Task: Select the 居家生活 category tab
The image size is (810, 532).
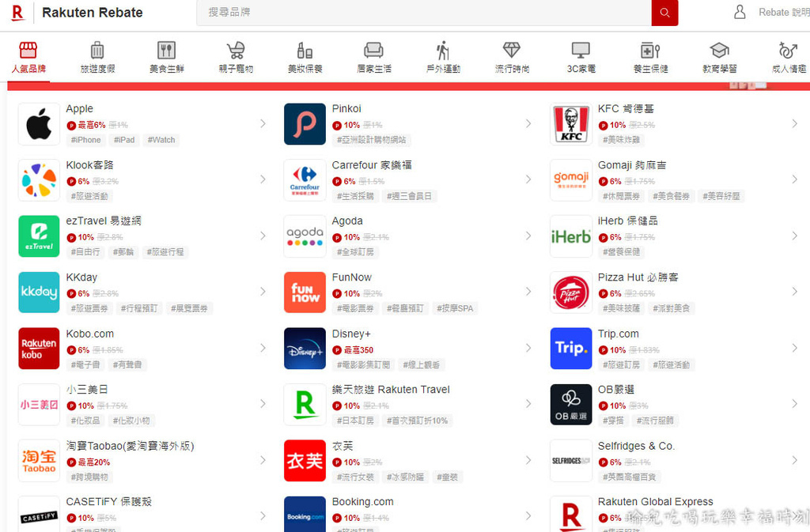Action: pos(374,57)
